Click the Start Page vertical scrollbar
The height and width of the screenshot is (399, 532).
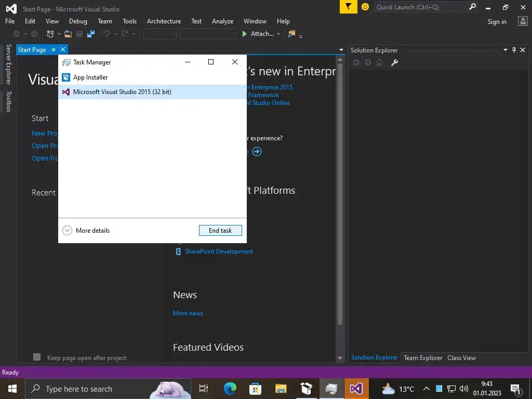(340, 193)
